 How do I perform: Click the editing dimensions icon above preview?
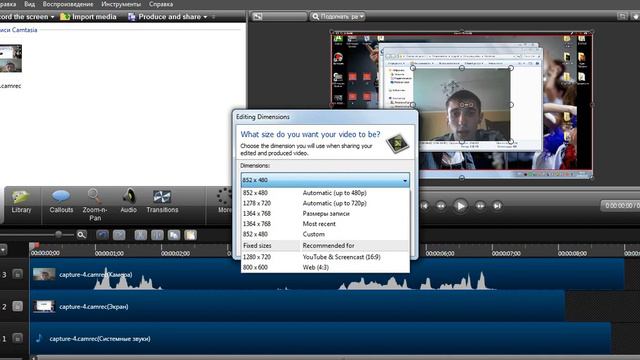point(258,16)
